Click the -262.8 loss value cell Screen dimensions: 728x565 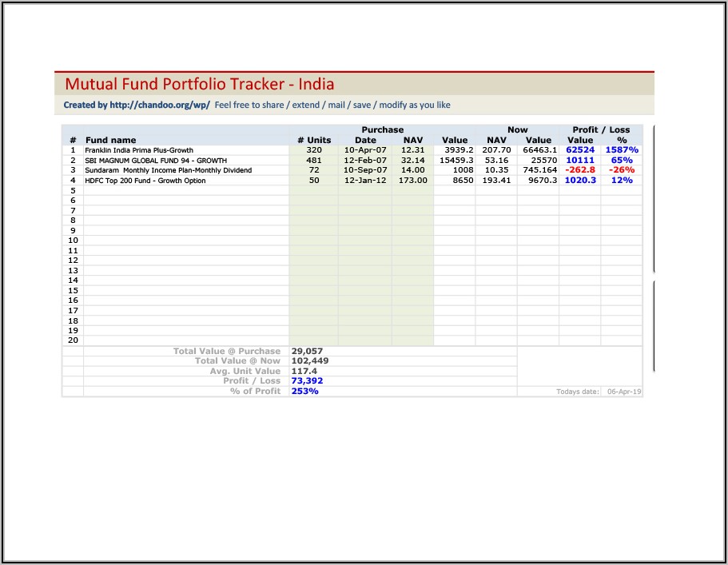tap(580, 170)
